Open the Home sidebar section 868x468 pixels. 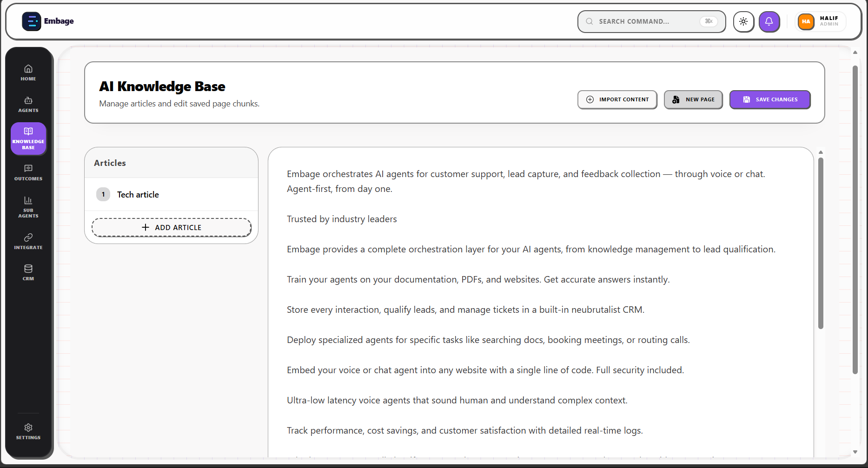click(28, 73)
